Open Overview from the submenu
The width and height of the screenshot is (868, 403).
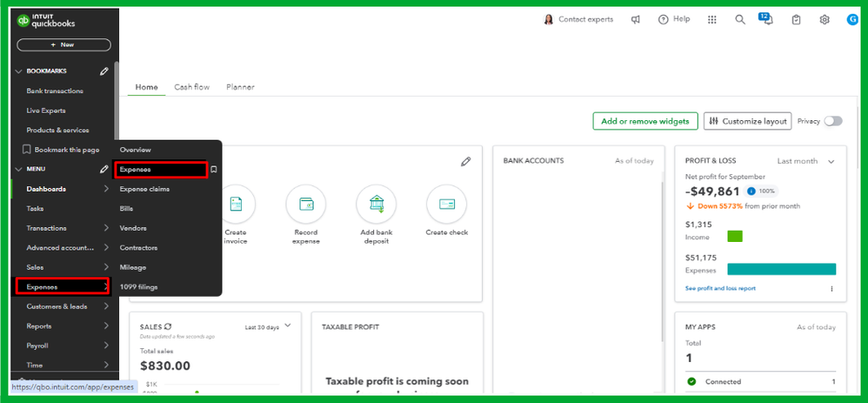[x=135, y=150]
